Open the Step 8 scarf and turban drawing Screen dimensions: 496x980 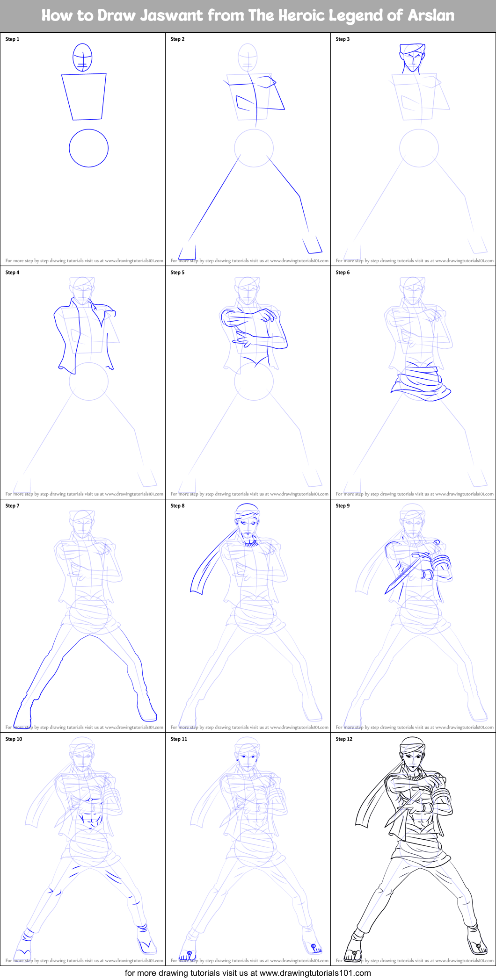click(x=248, y=616)
